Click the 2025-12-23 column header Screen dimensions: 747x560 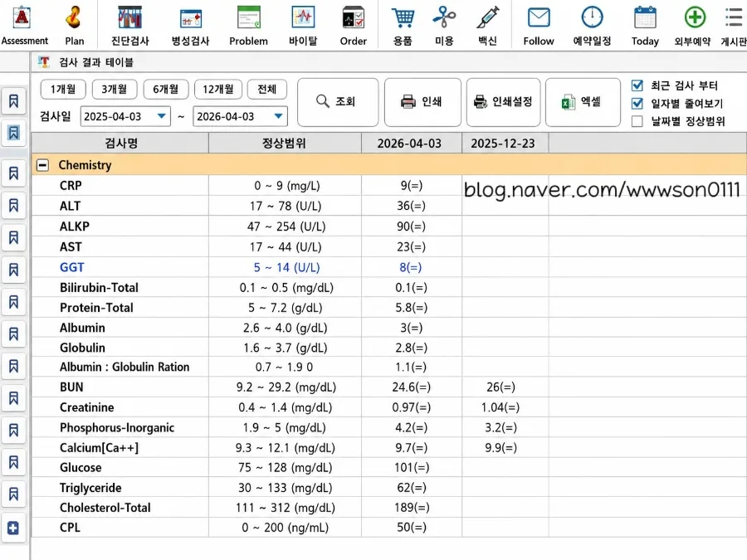click(x=505, y=143)
